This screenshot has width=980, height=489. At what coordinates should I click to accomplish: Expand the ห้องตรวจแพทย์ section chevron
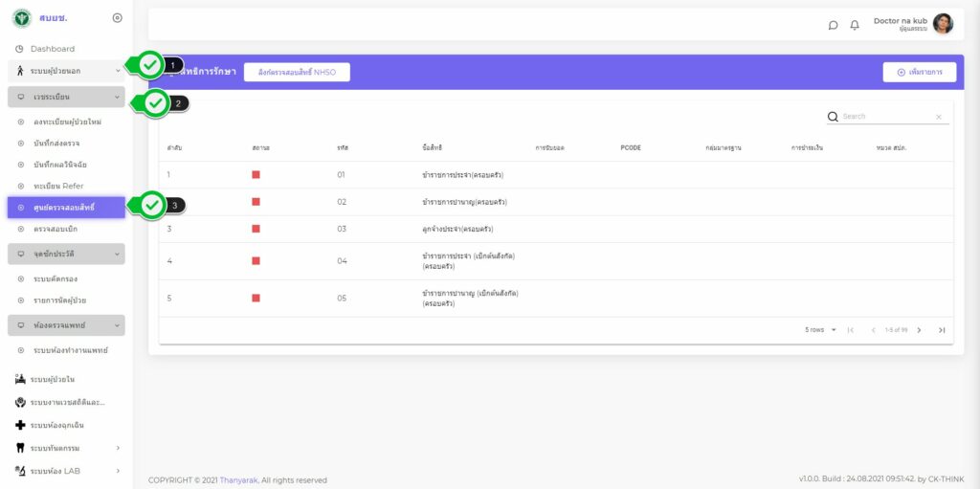117,325
